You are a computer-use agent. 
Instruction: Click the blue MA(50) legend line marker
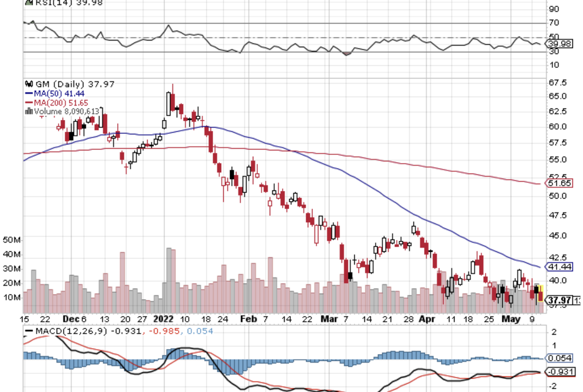[27, 93]
